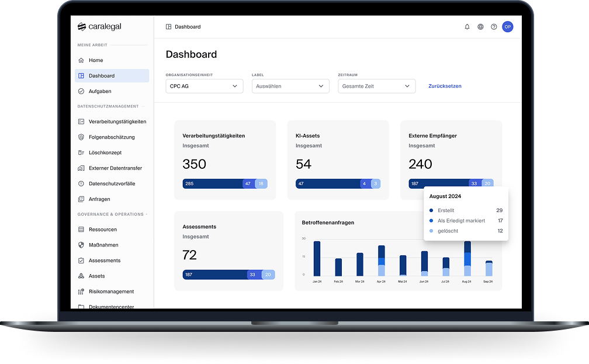The width and height of the screenshot is (589, 364).
Task: Click the Home house icon
Action: coord(81,60)
